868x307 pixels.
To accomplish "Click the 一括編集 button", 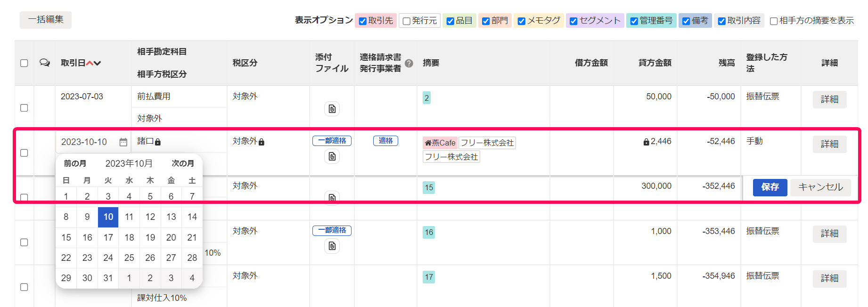I will pyautogui.click(x=46, y=20).
